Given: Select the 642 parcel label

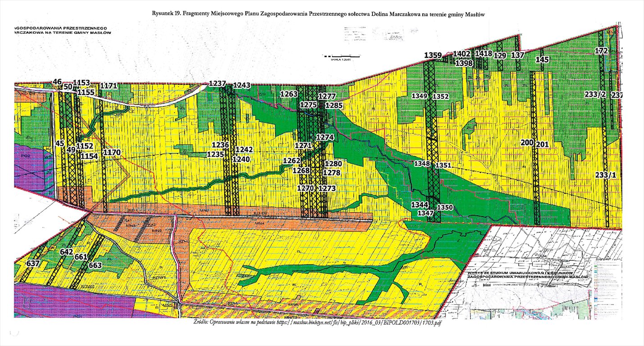Looking at the screenshot, I should tap(66, 252).
